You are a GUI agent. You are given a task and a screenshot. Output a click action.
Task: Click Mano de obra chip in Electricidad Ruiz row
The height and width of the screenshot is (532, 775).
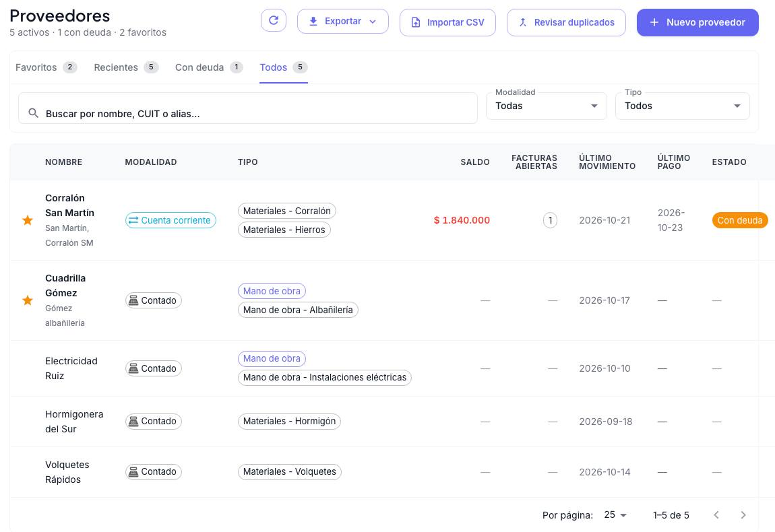point(272,359)
